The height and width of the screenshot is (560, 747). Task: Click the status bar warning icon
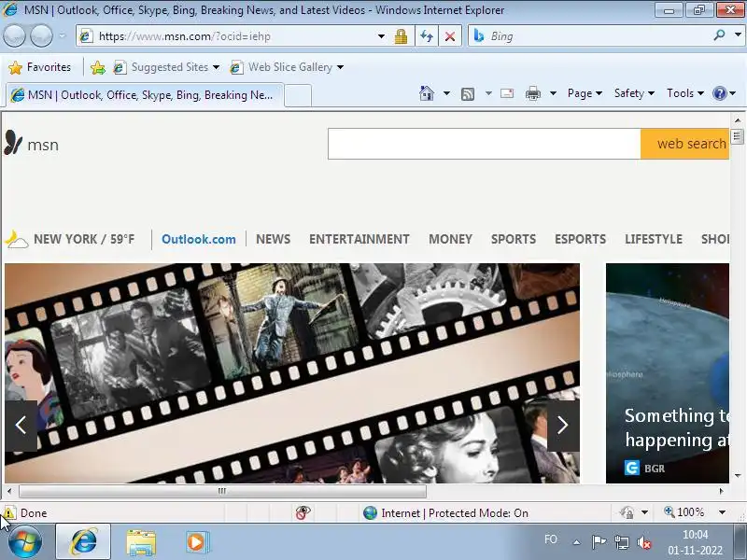(9, 512)
